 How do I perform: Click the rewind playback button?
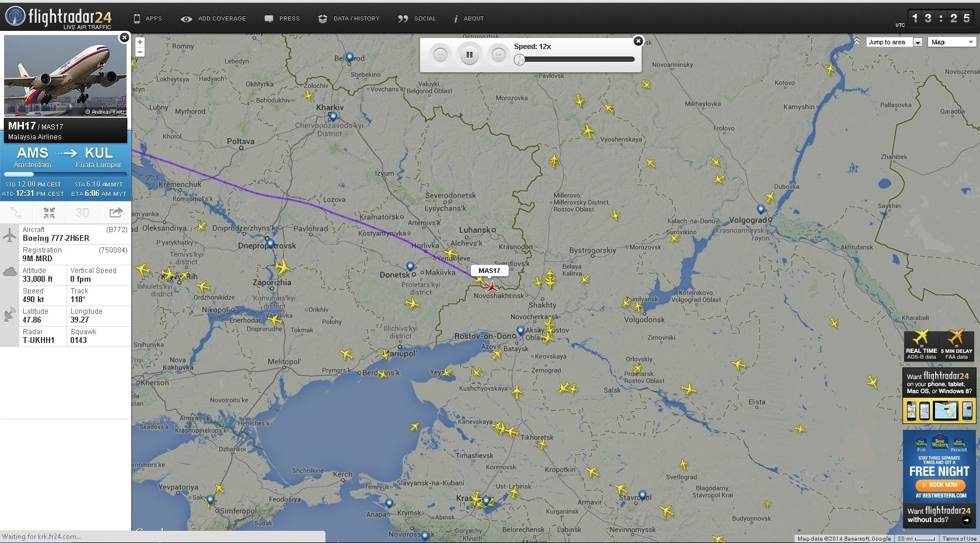[440, 55]
